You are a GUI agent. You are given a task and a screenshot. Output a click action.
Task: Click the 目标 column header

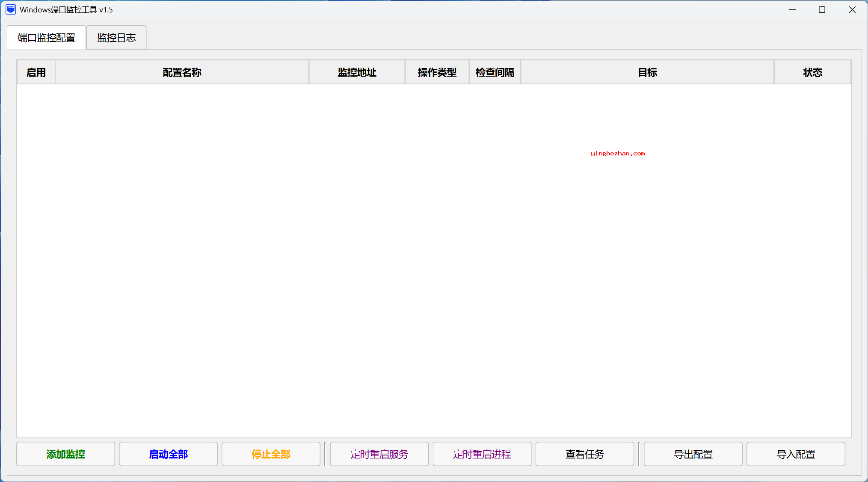click(647, 72)
